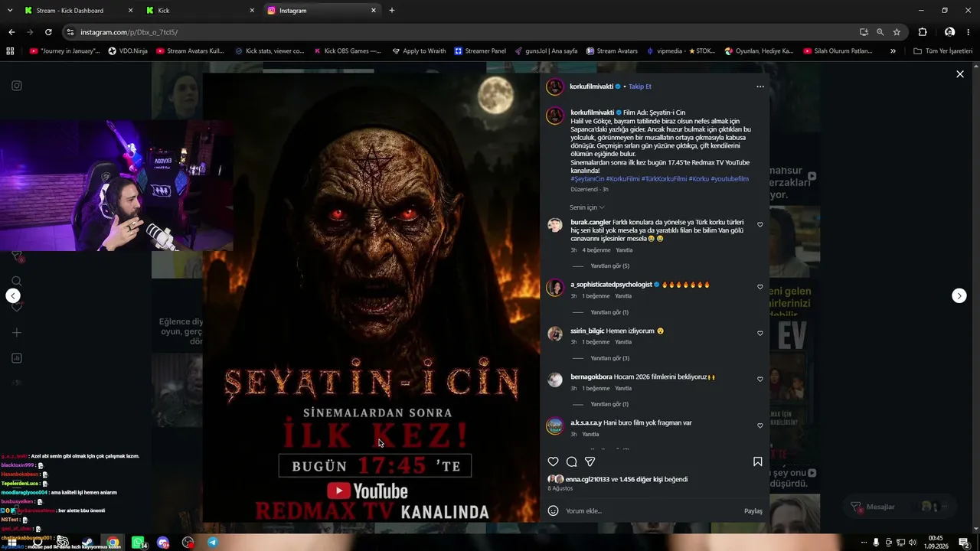The height and width of the screenshot is (551, 980).
Task: Expand replies under bernagokbora's comment
Action: coord(609,404)
